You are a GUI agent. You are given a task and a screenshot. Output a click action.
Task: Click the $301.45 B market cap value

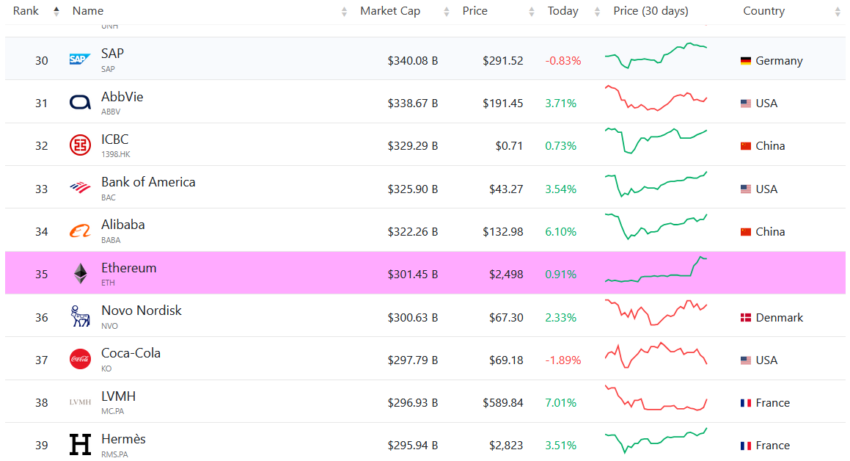413,274
